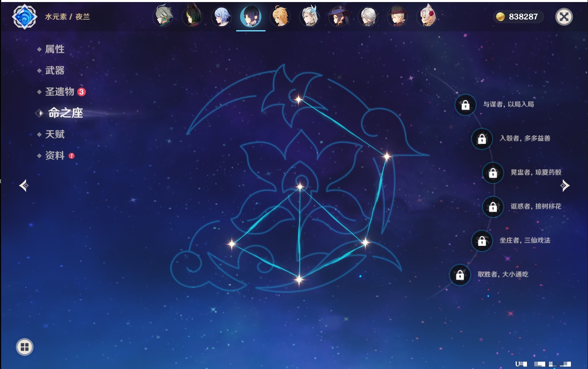Open the 武器 weapon page

pyautogui.click(x=55, y=71)
